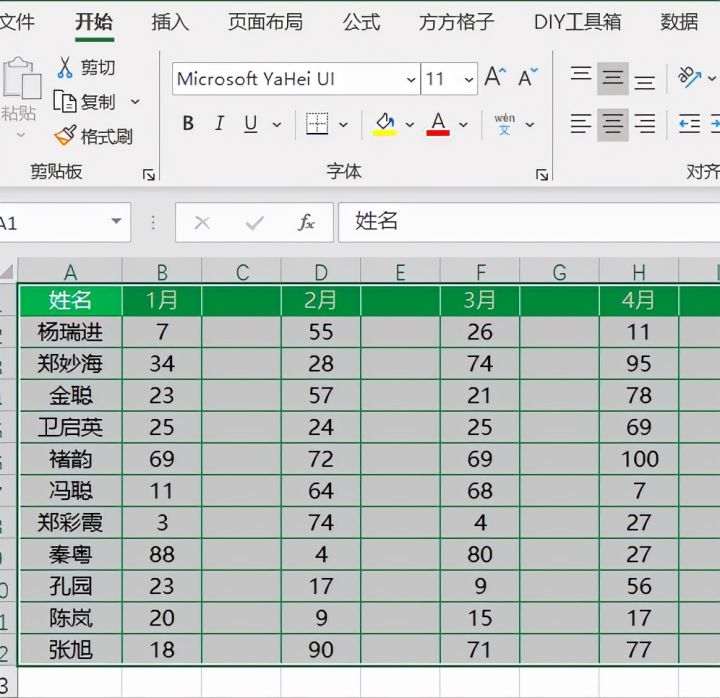The height and width of the screenshot is (698, 720).
Task: Select the 2月 header cell
Action: pos(321,300)
